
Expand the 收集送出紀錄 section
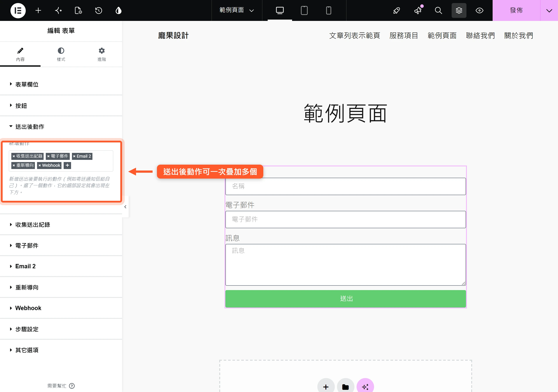(61, 224)
